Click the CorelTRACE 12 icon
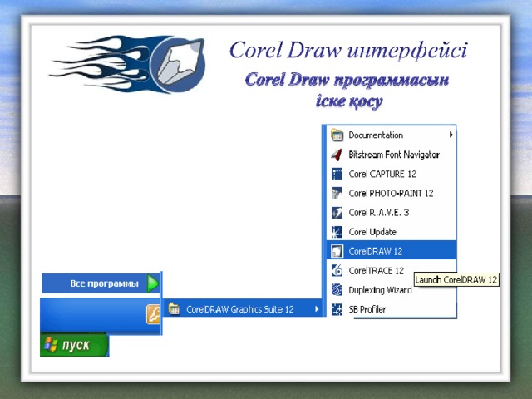The width and height of the screenshot is (532, 399). tap(337, 270)
